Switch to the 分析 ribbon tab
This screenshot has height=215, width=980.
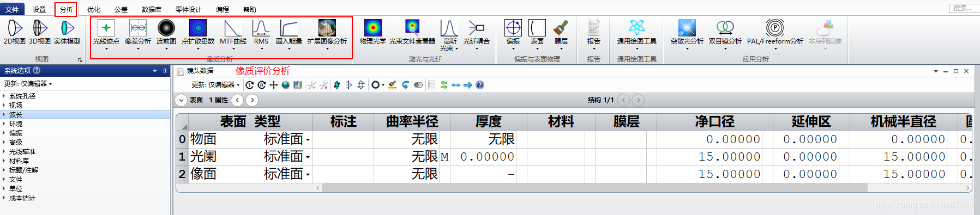pos(66,9)
